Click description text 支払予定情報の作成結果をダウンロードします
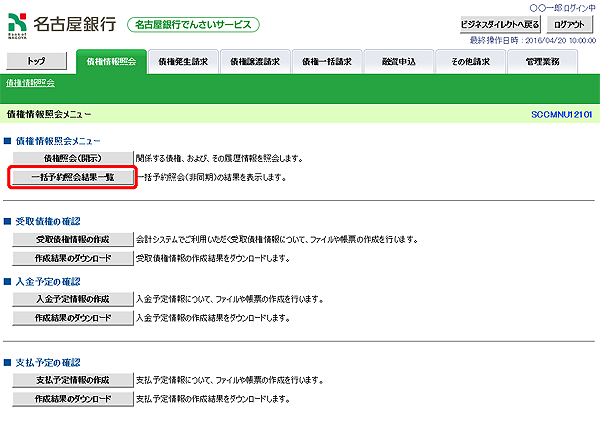This screenshot has height=434, width=600. 213,400
